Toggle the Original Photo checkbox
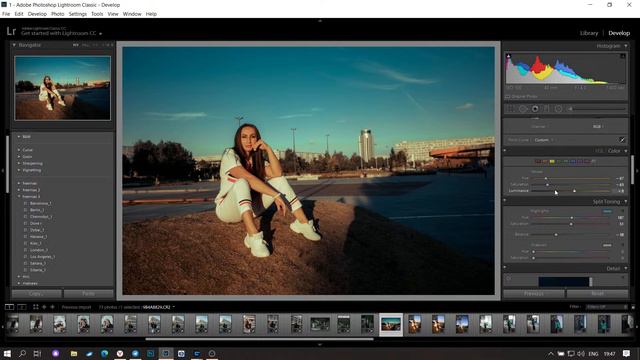The image size is (640, 360). click(508, 97)
